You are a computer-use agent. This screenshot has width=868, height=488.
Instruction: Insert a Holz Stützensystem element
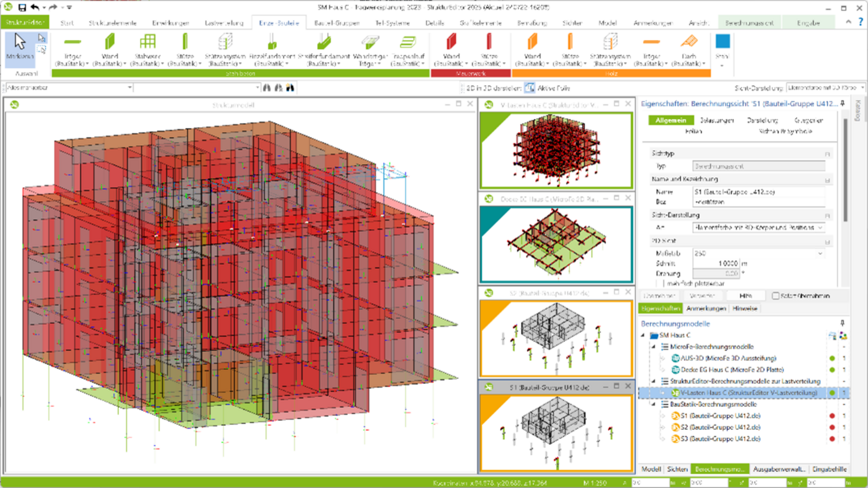(x=610, y=49)
